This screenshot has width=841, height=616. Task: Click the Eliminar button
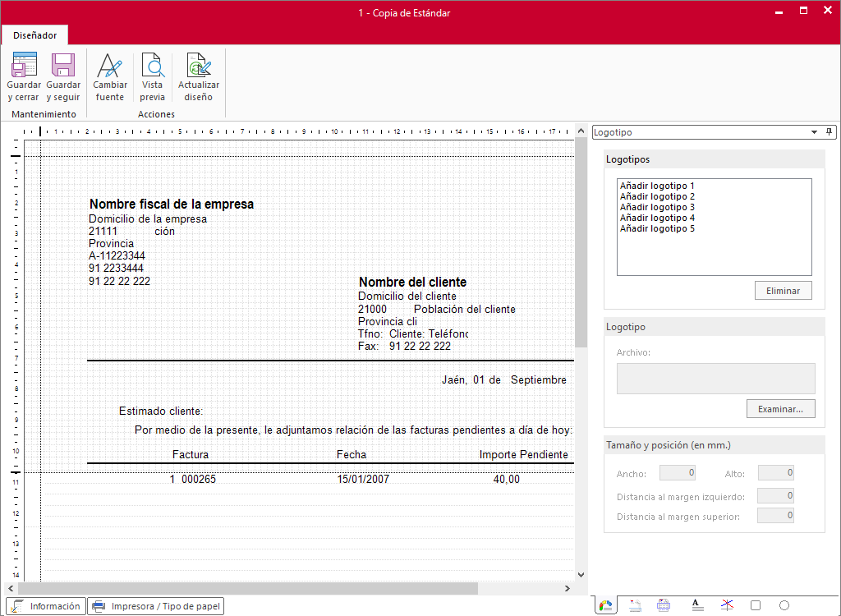[x=783, y=291]
